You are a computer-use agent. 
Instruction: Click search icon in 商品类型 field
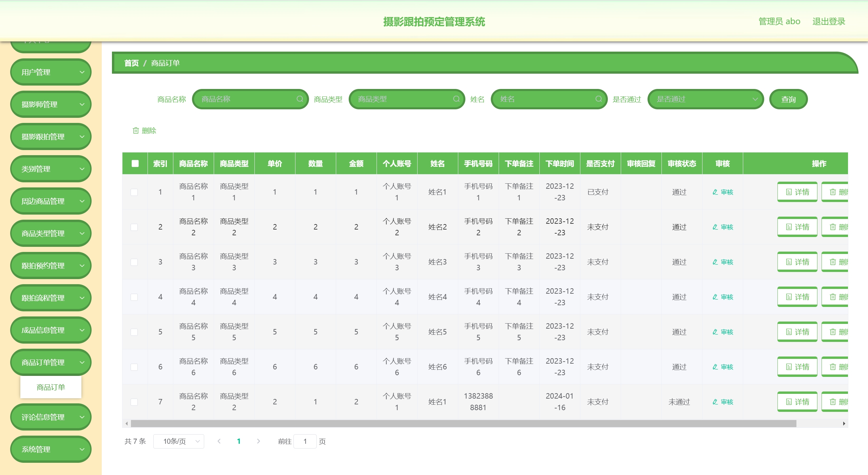pyautogui.click(x=456, y=99)
